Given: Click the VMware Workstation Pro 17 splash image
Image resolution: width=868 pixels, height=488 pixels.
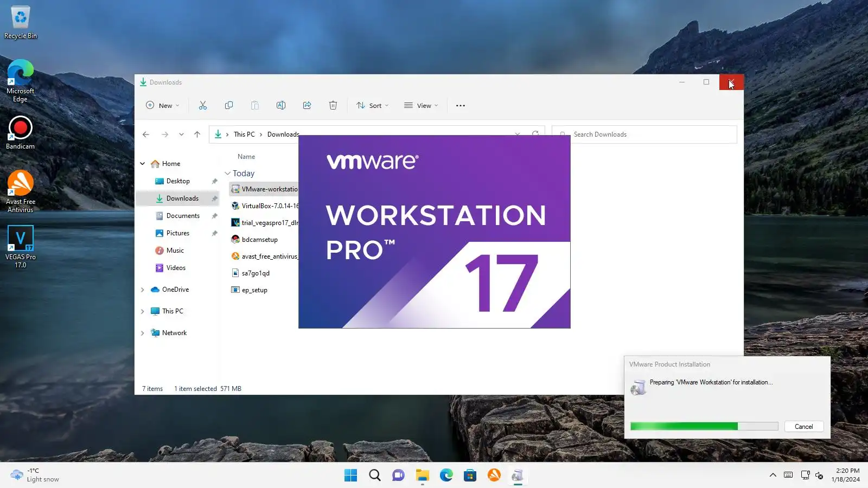Looking at the screenshot, I should (x=435, y=232).
